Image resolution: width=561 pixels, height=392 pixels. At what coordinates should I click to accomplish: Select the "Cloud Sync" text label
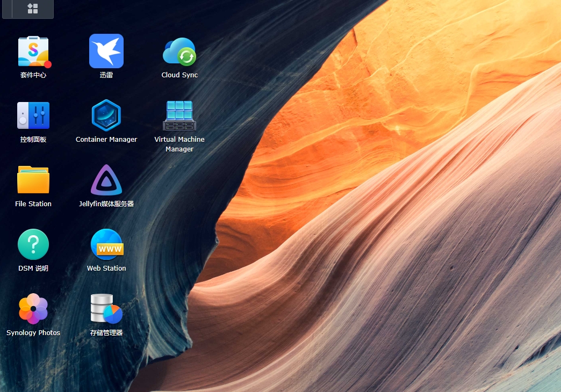pyautogui.click(x=179, y=75)
